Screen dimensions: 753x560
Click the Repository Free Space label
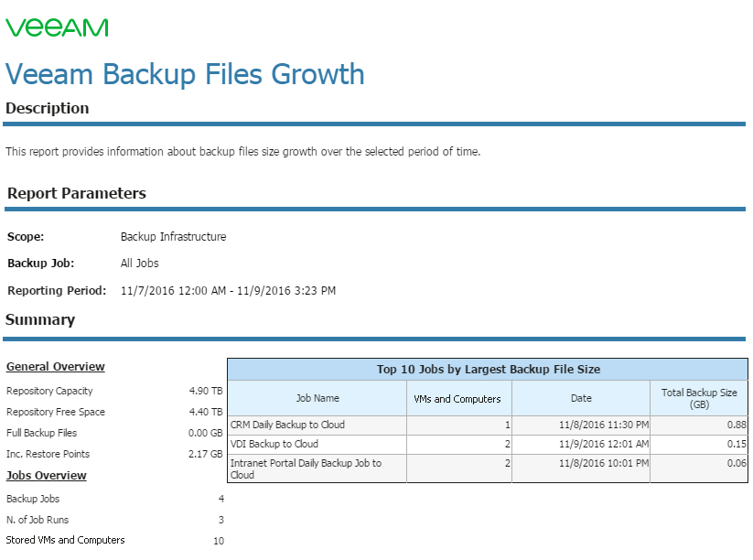(56, 412)
